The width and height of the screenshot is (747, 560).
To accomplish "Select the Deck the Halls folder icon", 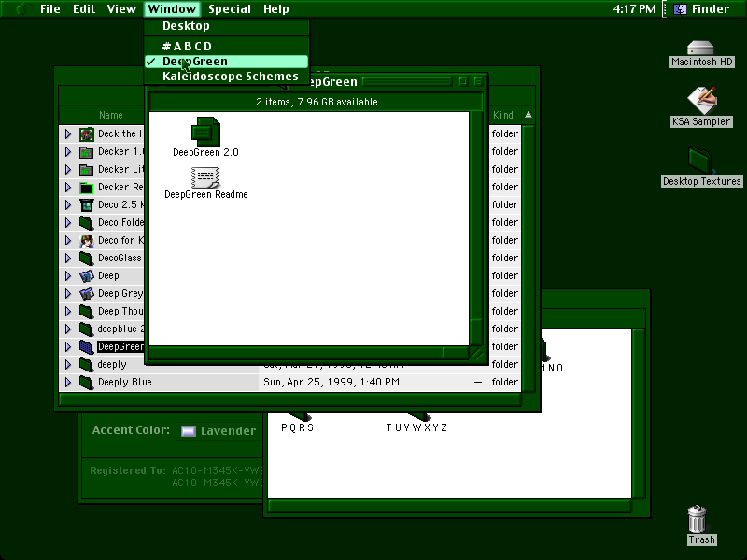I will click(86, 134).
